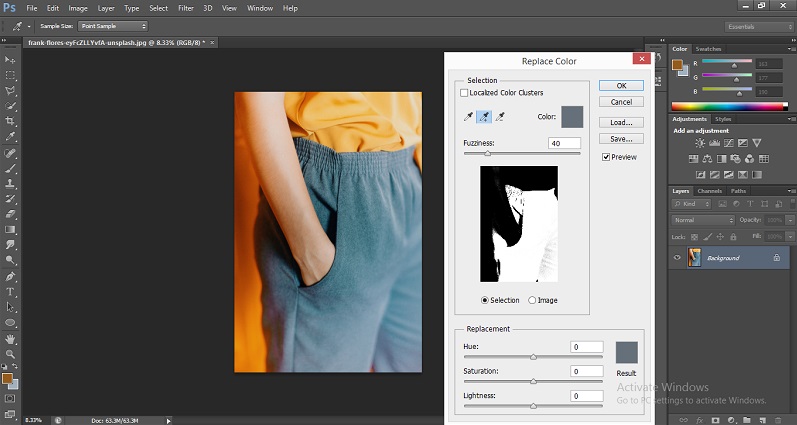Open the Image menu
The width and height of the screenshot is (797, 425).
[78, 8]
